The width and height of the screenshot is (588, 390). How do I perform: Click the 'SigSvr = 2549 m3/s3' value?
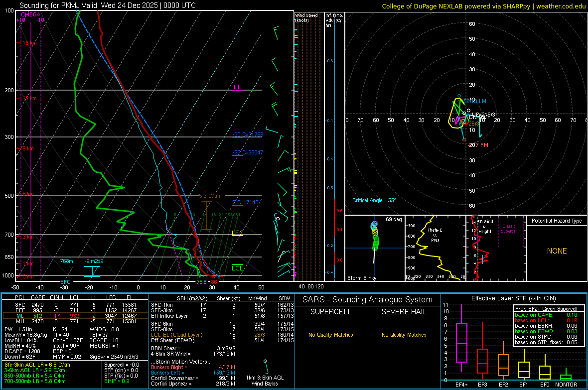(x=114, y=357)
